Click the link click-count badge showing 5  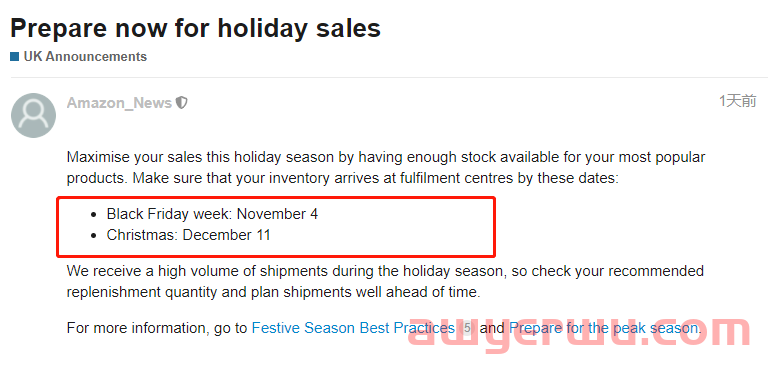pos(467,328)
